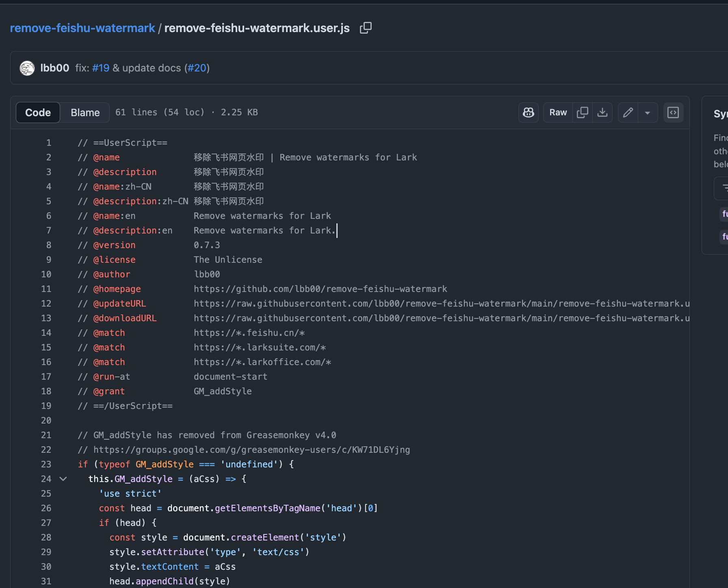
Task: Click the 'use strict' string on line 25
Action: point(130,494)
